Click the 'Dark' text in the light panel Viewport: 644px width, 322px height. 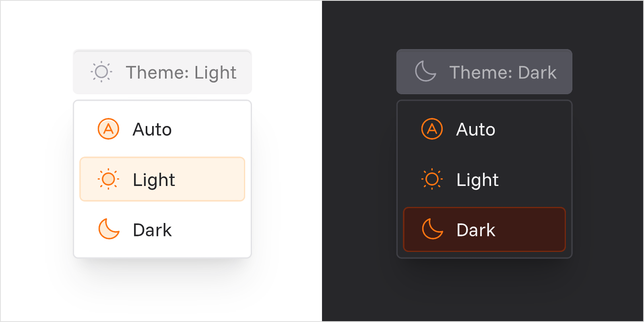[x=152, y=230]
